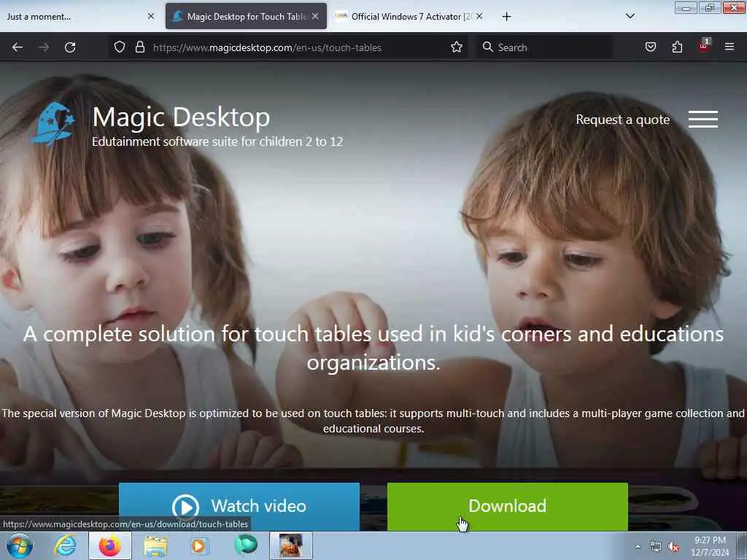This screenshot has width=747, height=560.
Task: Minimize the Firefox window
Action: pyautogui.click(x=686, y=7)
